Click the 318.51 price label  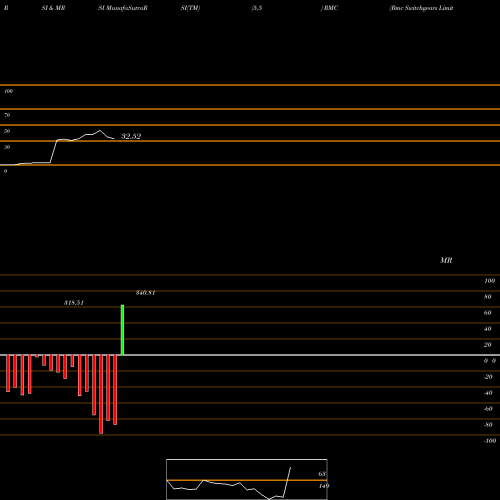pos(74,303)
